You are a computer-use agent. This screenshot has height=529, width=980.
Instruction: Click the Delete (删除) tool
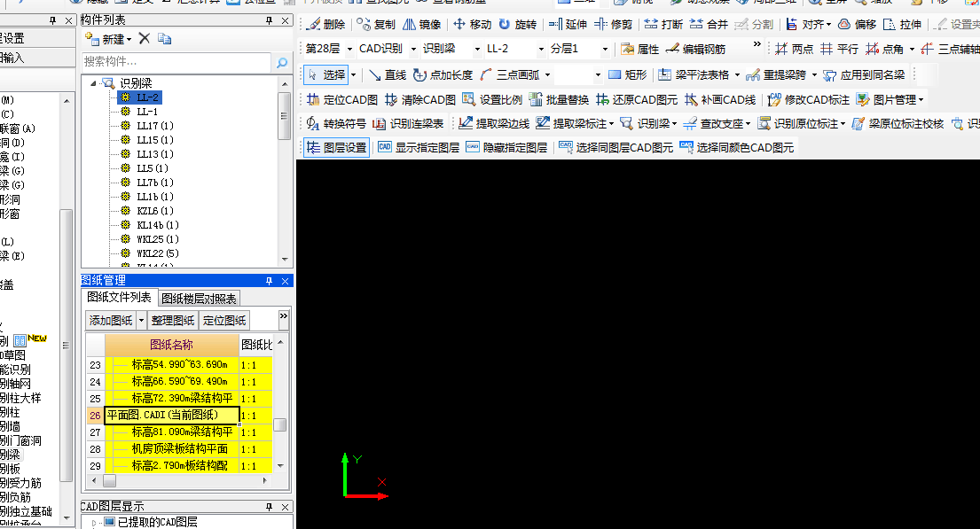327,24
